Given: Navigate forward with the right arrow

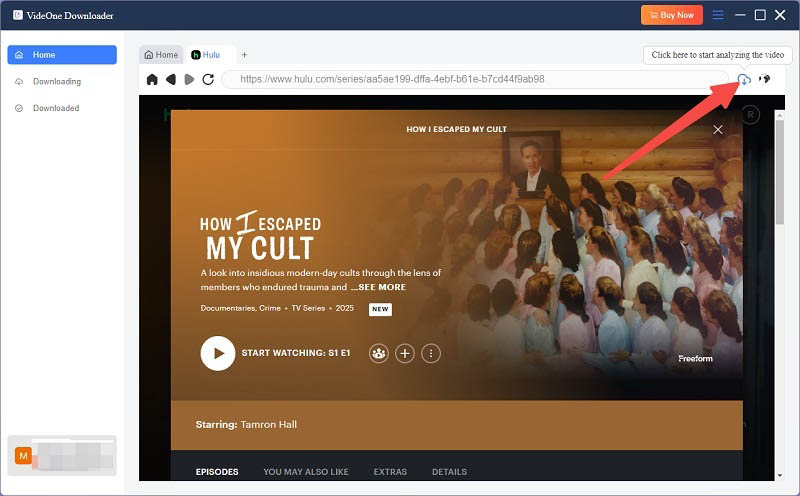Looking at the screenshot, I should tap(189, 79).
